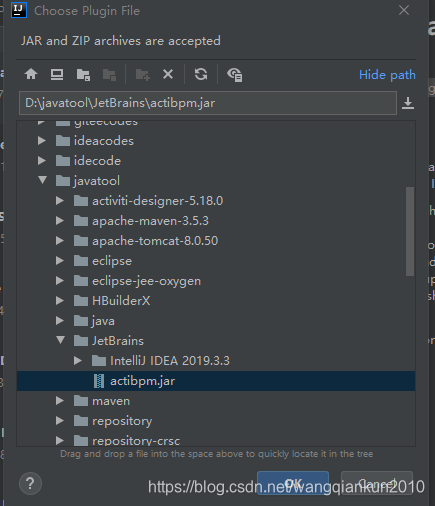Click the Cancel button
Screen dimensions: 435x506
pyautogui.click(x=377, y=483)
